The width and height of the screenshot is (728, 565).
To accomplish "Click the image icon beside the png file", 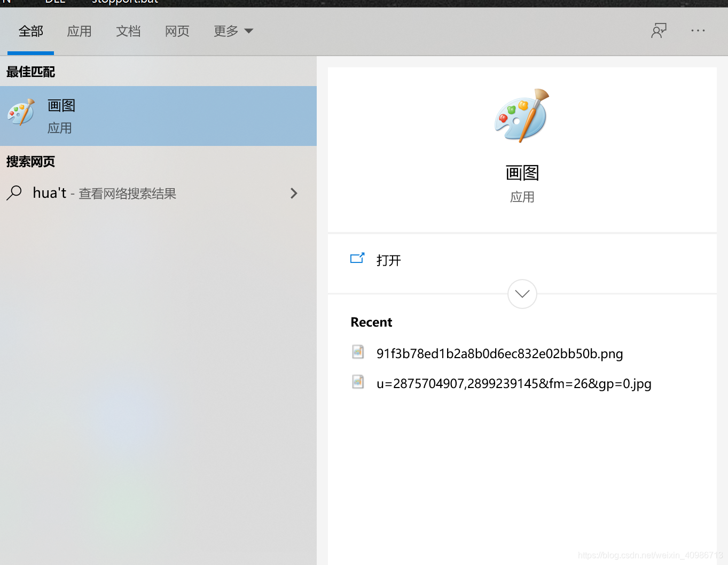I will 358,352.
